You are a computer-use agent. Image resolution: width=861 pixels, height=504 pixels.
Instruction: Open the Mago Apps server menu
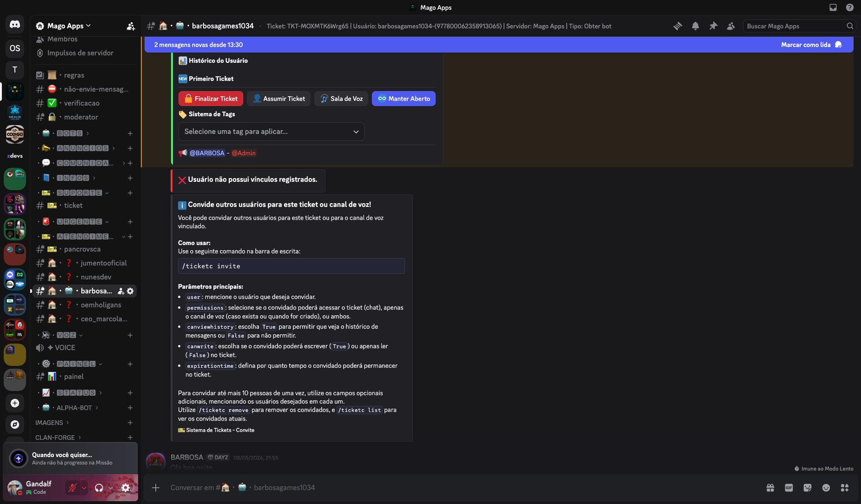coord(69,26)
